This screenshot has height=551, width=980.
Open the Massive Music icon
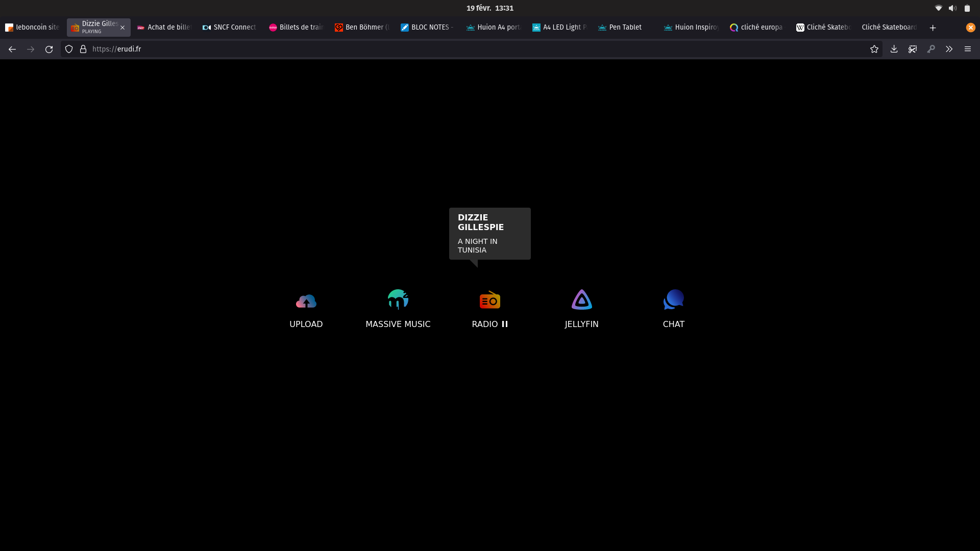pos(398,300)
